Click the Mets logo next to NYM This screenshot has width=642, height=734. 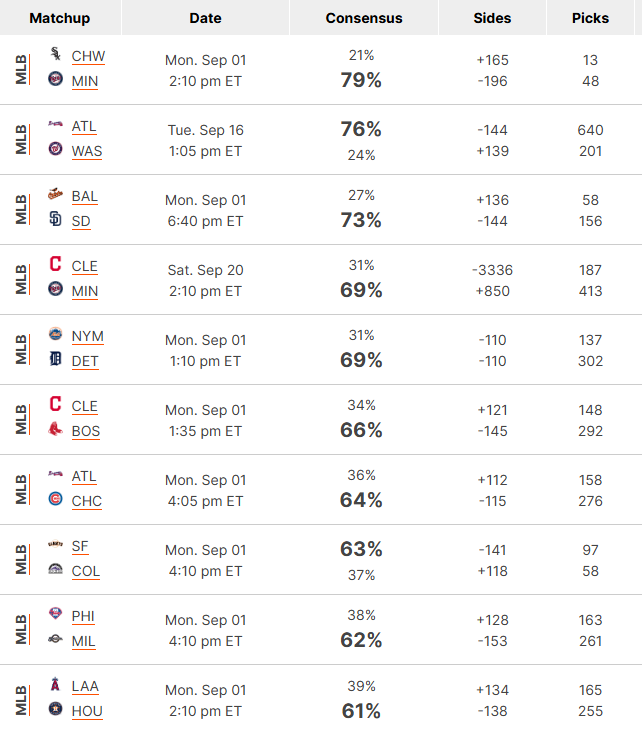[55, 334]
